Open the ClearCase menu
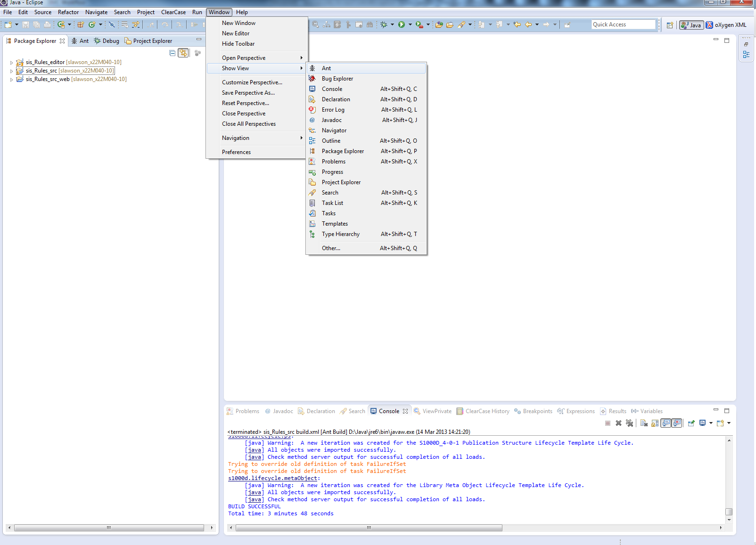 coord(173,12)
